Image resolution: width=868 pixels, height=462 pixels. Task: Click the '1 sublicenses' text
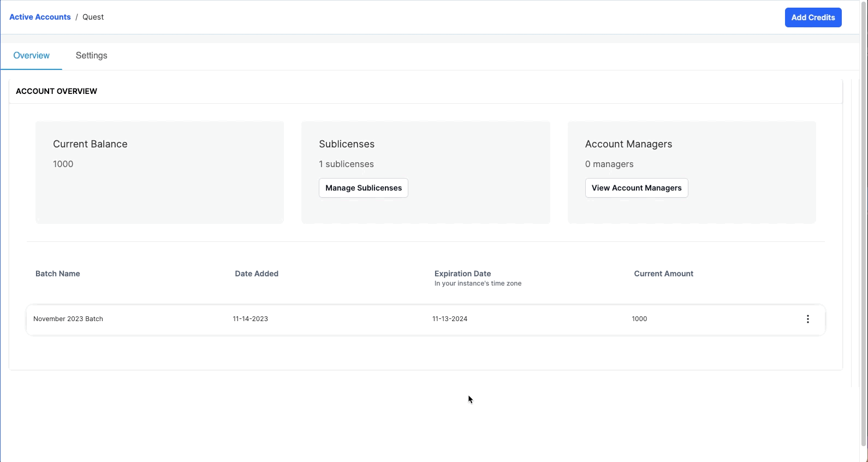(x=347, y=164)
